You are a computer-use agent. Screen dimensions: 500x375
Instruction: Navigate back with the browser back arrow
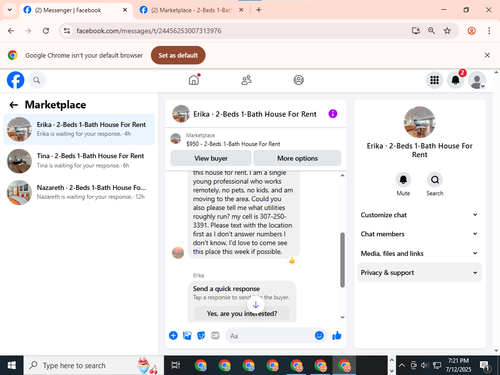pos(11,31)
